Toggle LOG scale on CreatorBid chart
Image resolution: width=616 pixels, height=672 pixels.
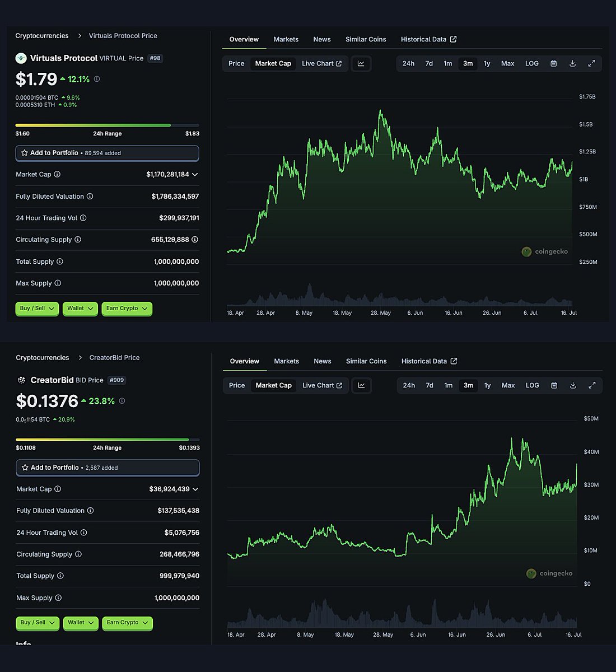pyautogui.click(x=533, y=385)
